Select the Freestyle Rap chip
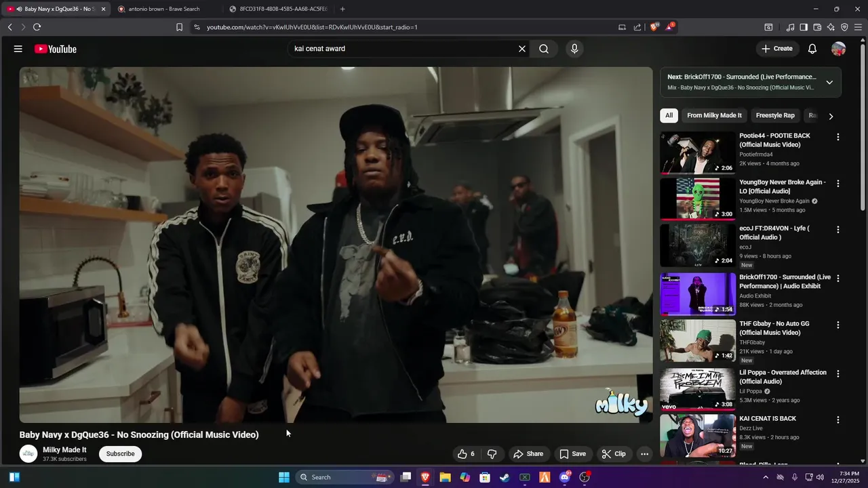Image resolution: width=868 pixels, height=488 pixels. 775,115
